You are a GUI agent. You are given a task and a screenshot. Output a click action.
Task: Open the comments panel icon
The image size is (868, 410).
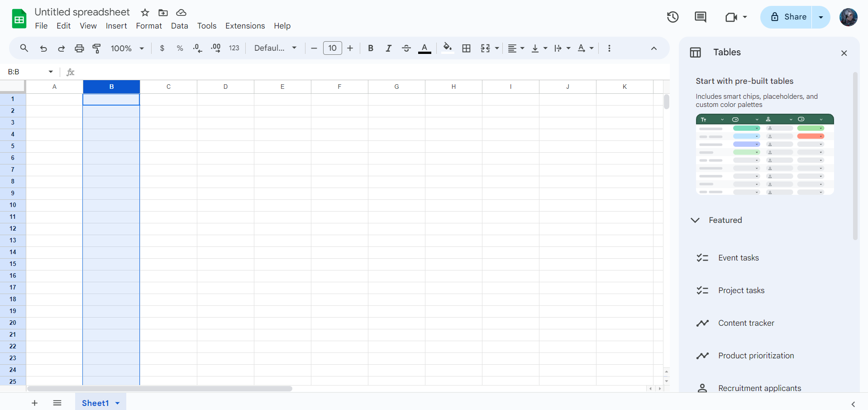pos(700,17)
